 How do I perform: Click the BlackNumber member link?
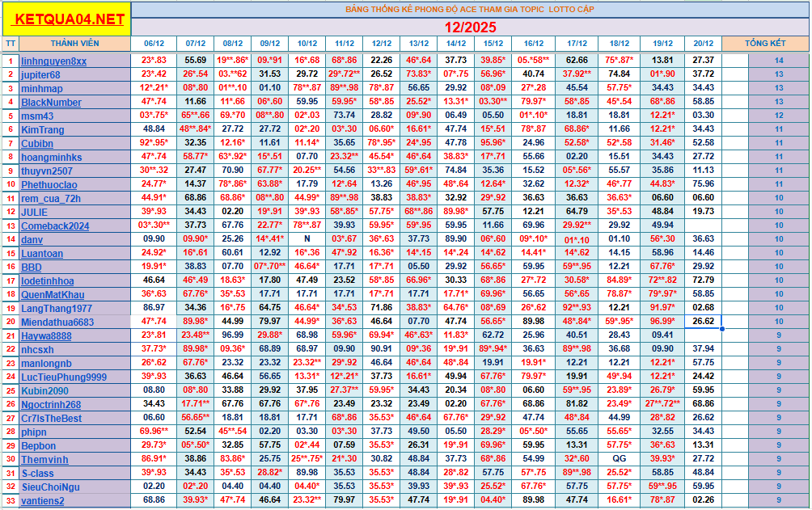[51, 103]
